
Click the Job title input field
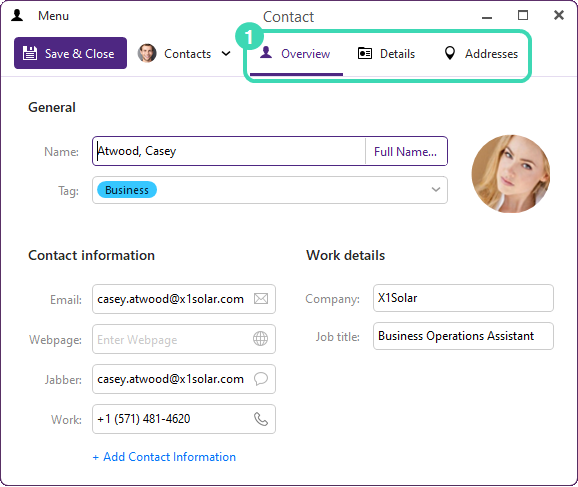[463, 336]
